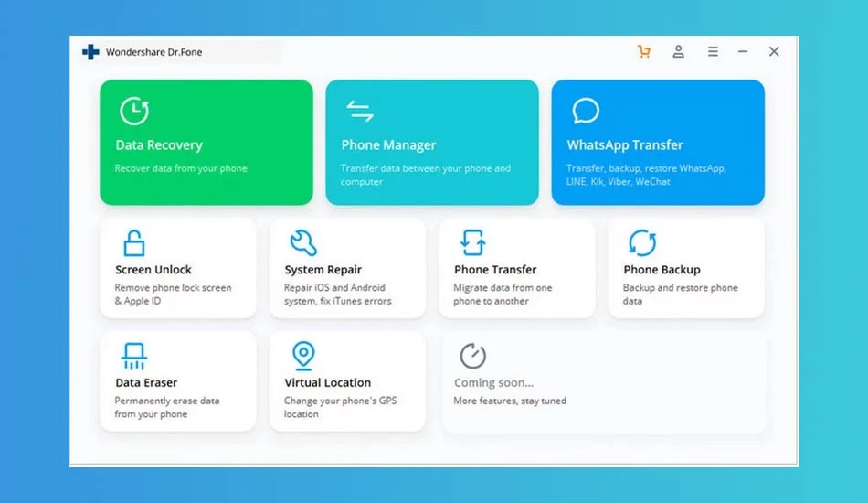Image resolution: width=868 pixels, height=503 pixels.
Task: Open the WhatsApp Transfer blue tile
Action: pos(658,143)
